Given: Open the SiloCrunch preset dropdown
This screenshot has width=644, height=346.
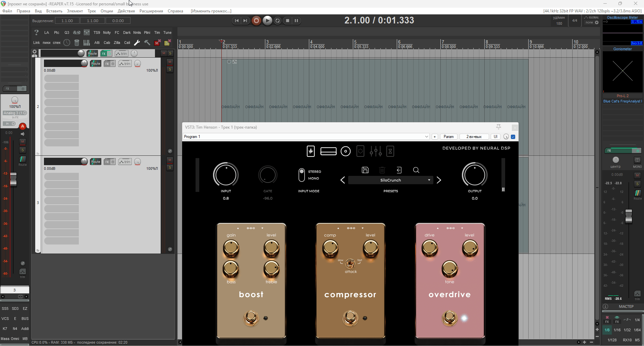Looking at the screenshot, I should coord(390,180).
